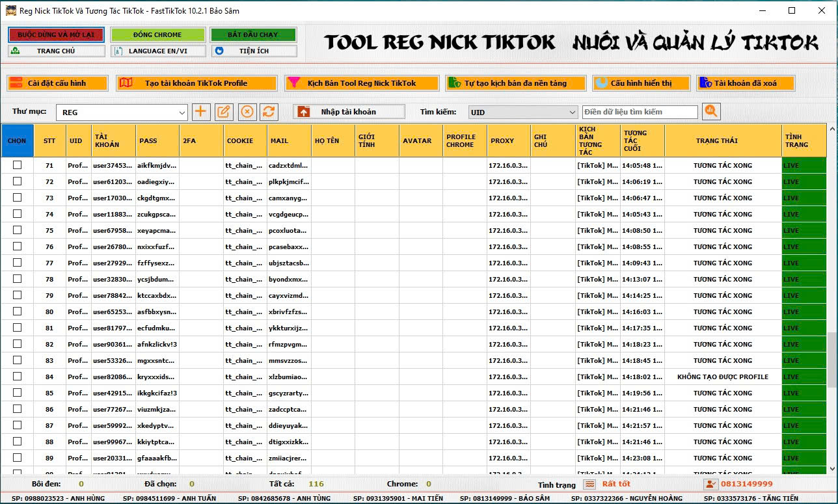
Task: Click the CHỌN column header
Action: click(x=18, y=140)
